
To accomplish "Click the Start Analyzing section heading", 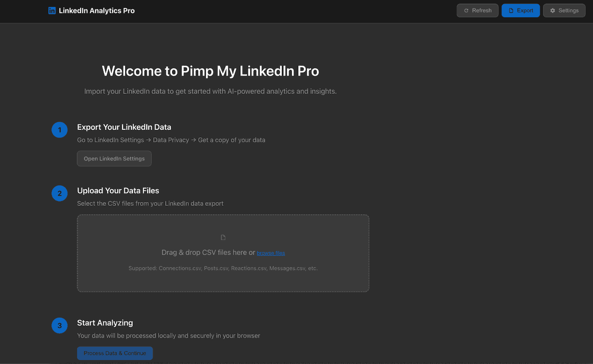I will (x=105, y=323).
